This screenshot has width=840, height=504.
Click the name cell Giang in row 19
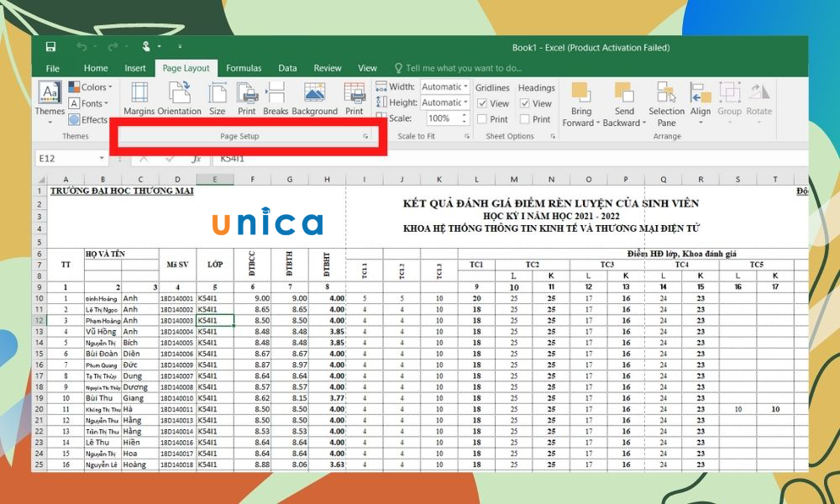click(140, 398)
